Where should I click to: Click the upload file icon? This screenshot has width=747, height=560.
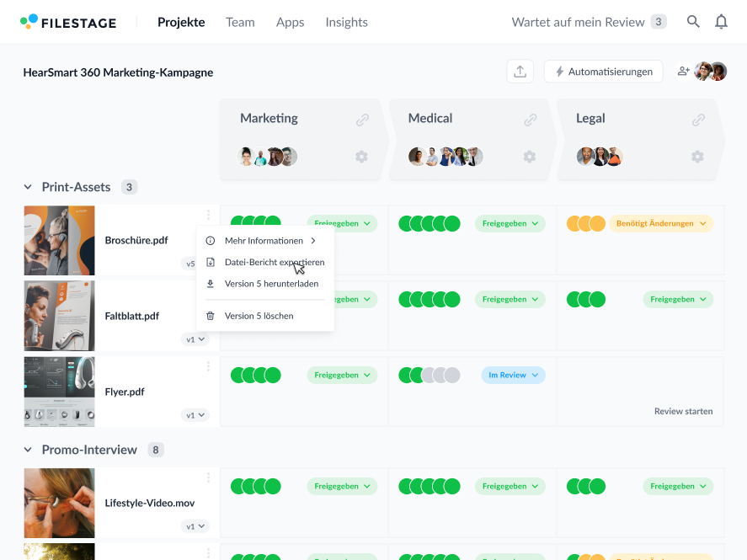click(x=520, y=72)
